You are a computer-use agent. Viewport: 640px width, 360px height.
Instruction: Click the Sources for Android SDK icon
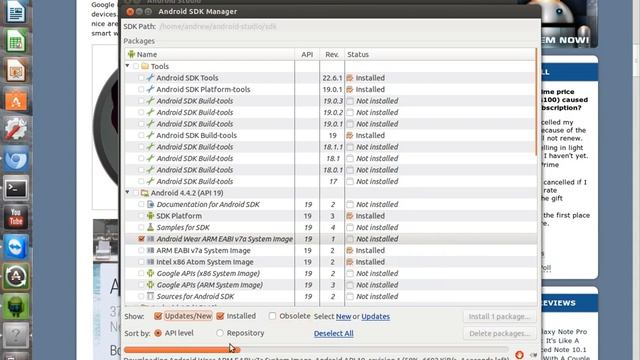(150, 296)
